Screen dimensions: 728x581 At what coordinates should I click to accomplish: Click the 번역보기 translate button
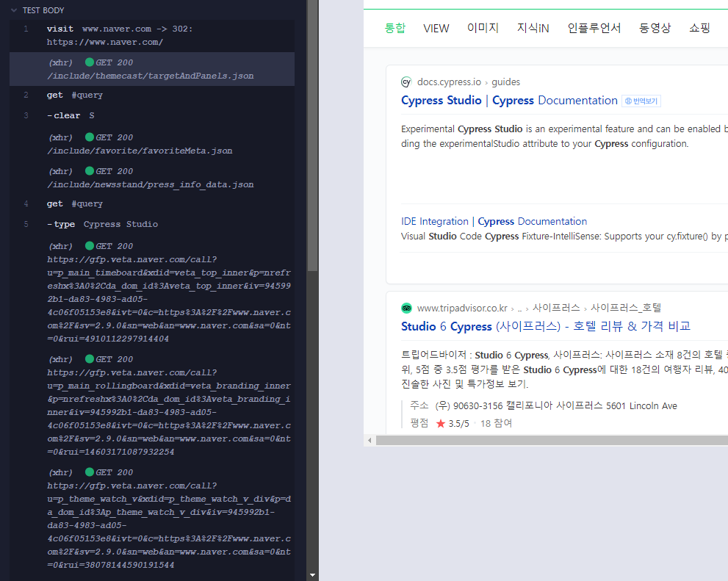point(641,101)
